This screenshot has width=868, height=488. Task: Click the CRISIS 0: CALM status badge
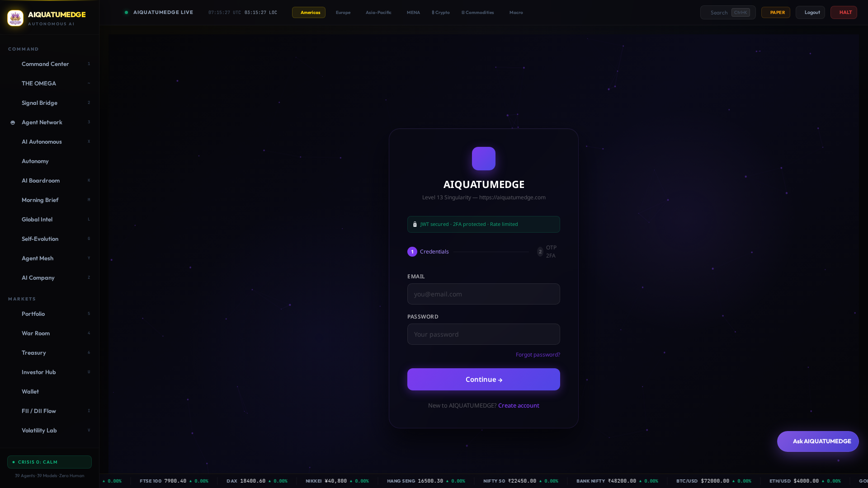click(50, 462)
